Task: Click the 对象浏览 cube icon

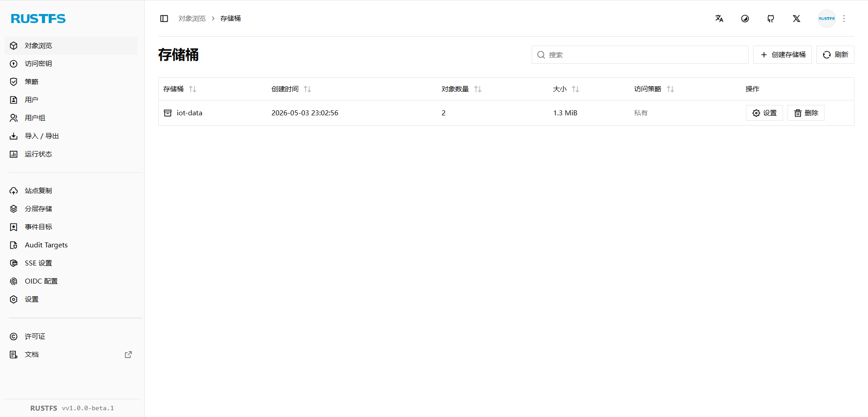Action: pyautogui.click(x=14, y=46)
